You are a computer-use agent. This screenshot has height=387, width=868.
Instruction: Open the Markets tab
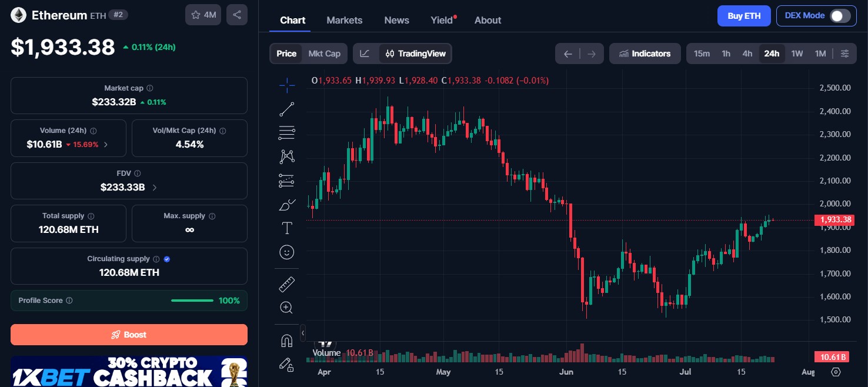coord(345,20)
